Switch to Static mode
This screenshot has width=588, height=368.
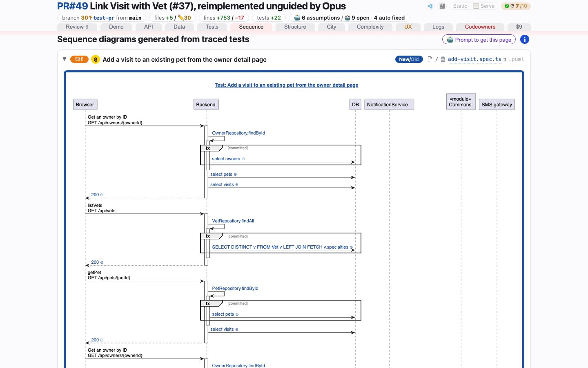[460, 6]
